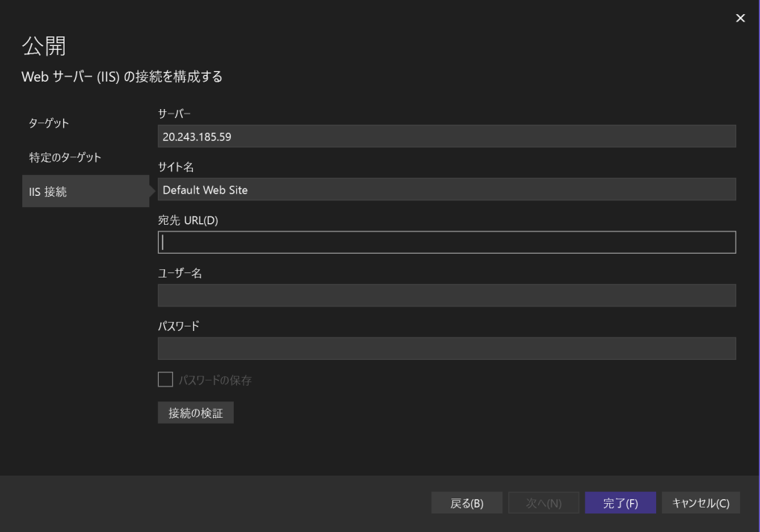
Task: Click the 公開 dialog title text
Action: pos(44,46)
